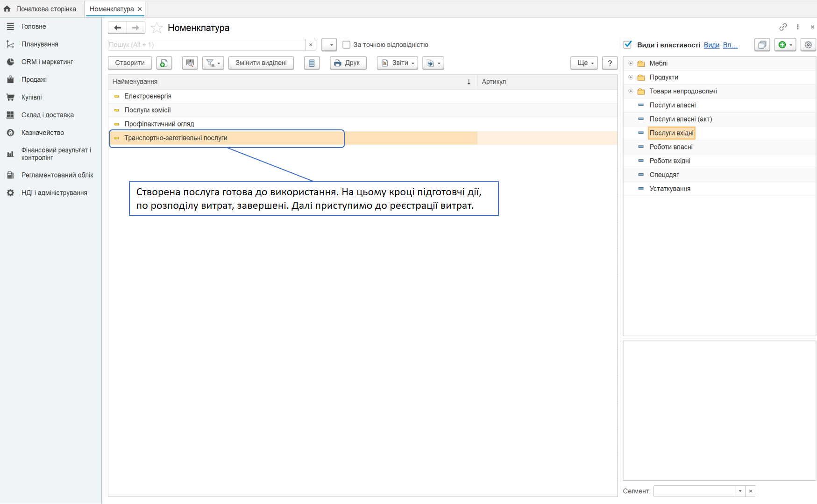
Task: Select Роботи вхідні item
Action: [670, 161]
